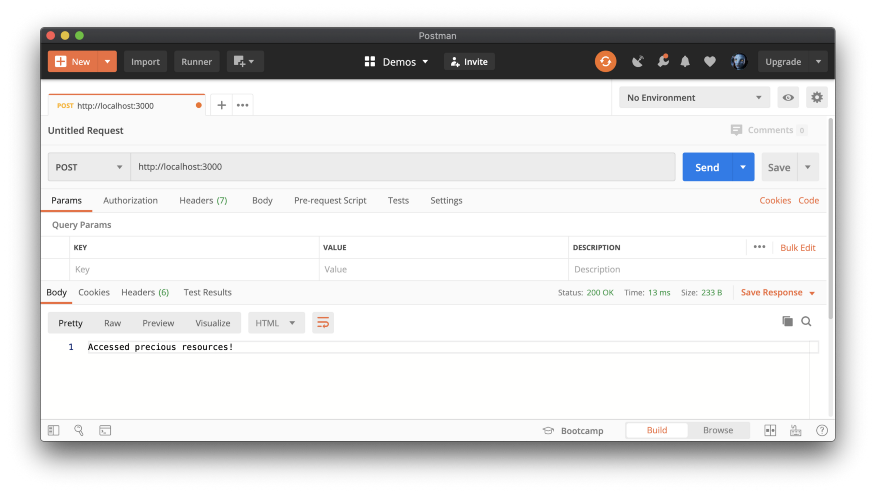
Task: Copy response body to clipboard
Action: tap(787, 321)
